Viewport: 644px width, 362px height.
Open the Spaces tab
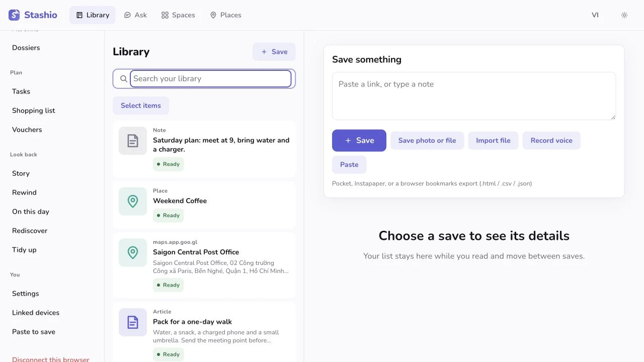point(178,15)
